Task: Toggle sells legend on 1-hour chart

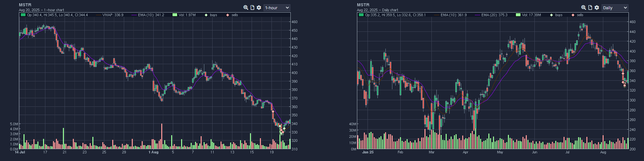Action: coord(232,15)
